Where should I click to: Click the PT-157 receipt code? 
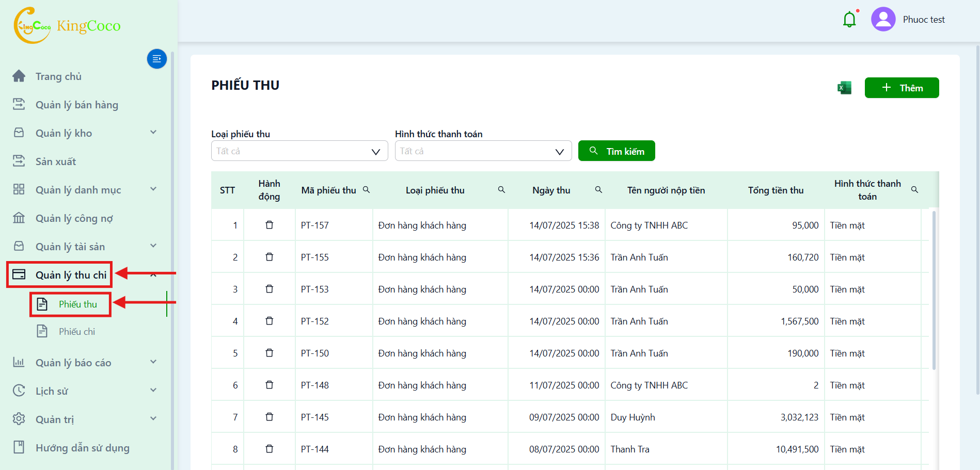pos(314,225)
